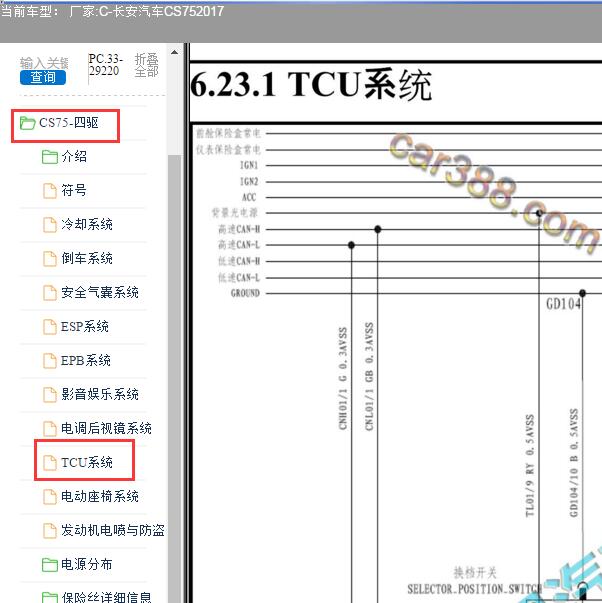Click the 低速CAN-H bus label
This screenshot has height=603, width=602.
point(239,261)
